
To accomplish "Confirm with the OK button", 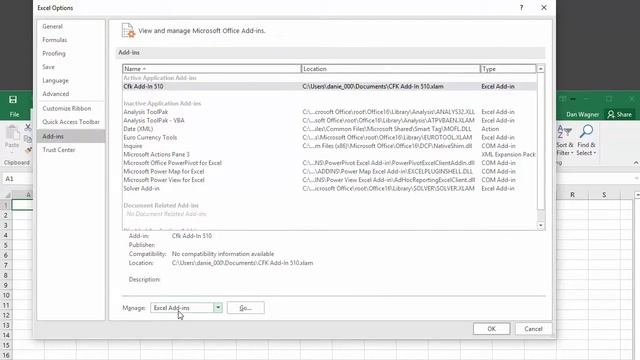I will [x=491, y=329].
